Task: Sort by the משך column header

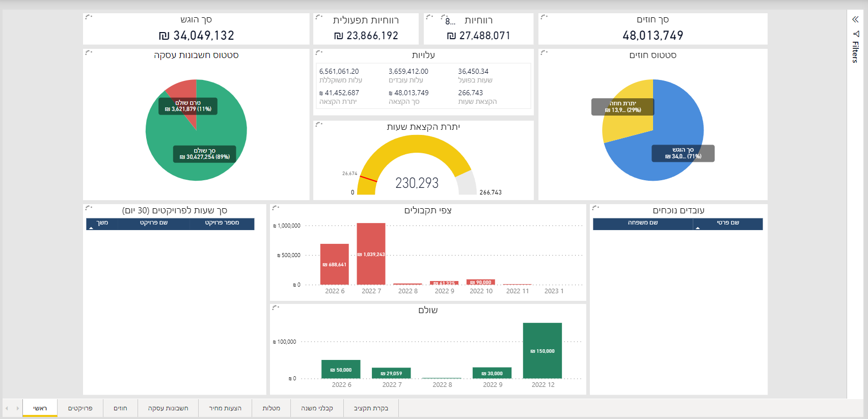Action: click(x=102, y=223)
